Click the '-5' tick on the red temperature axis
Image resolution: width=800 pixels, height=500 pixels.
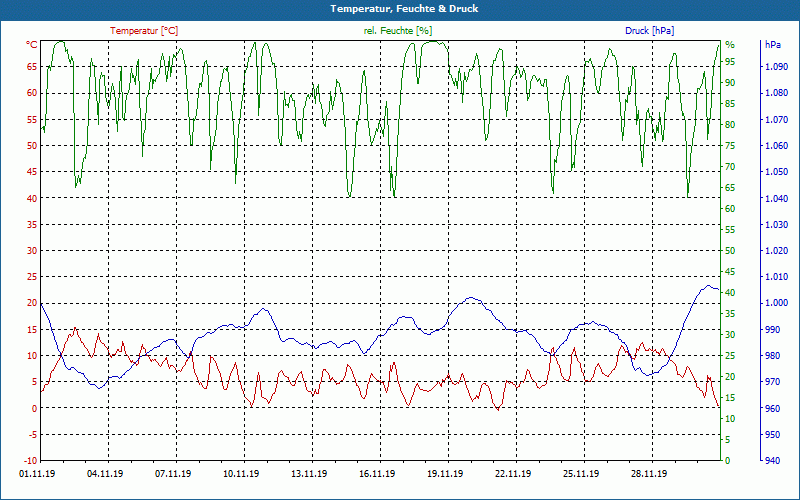pos(33,435)
